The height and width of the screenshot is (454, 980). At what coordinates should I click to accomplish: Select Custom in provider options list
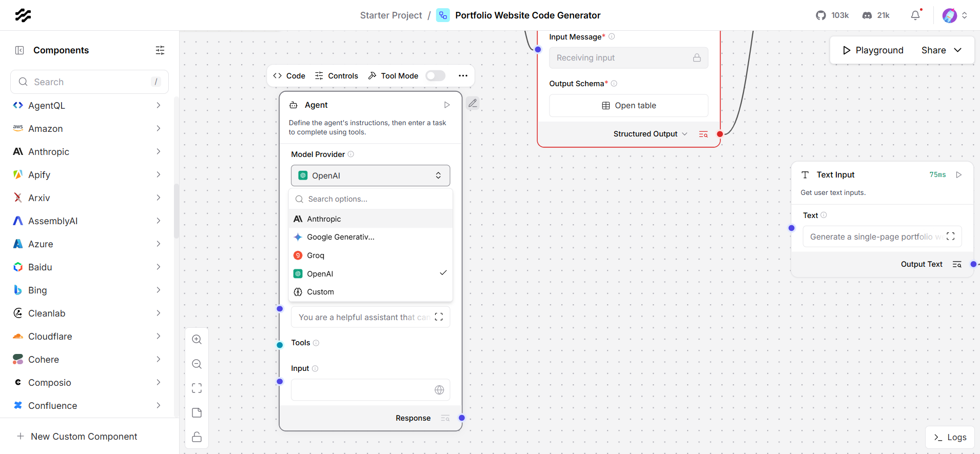pos(370,292)
